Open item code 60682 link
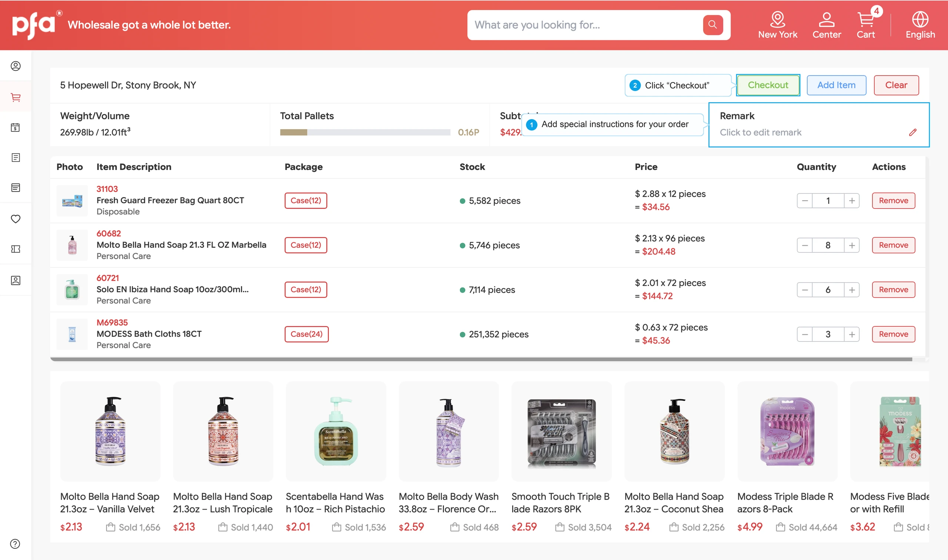The height and width of the screenshot is (560, 948). pyautogui.click(x=109, y=234)
